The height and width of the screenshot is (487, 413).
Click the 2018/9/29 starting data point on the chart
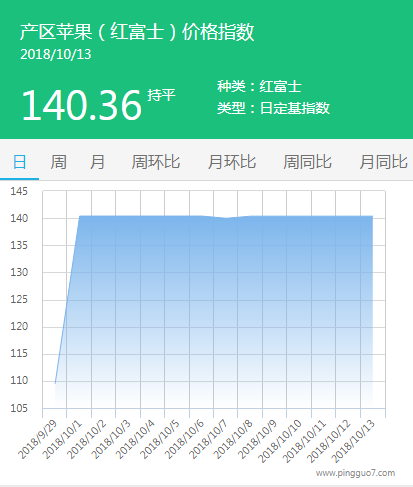coord(55,383)
